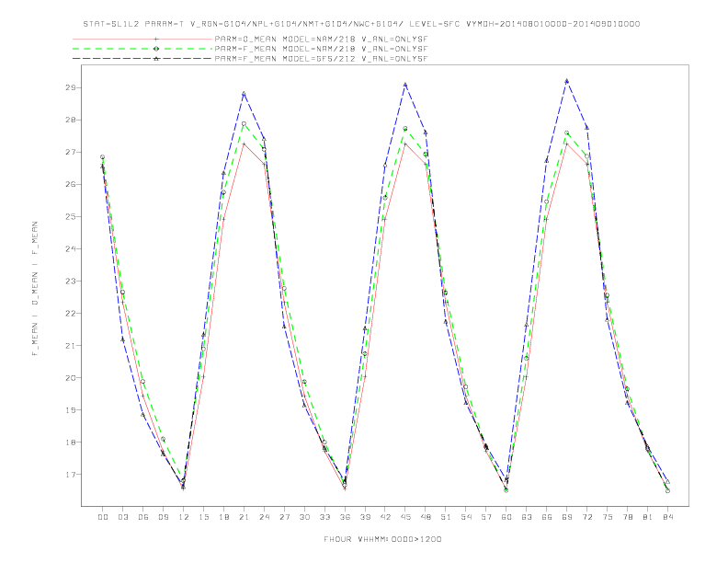728x563 pixels.
Task: Click the chart title starting with STAT=SL1L2
Action: click(x=361, y=24)
